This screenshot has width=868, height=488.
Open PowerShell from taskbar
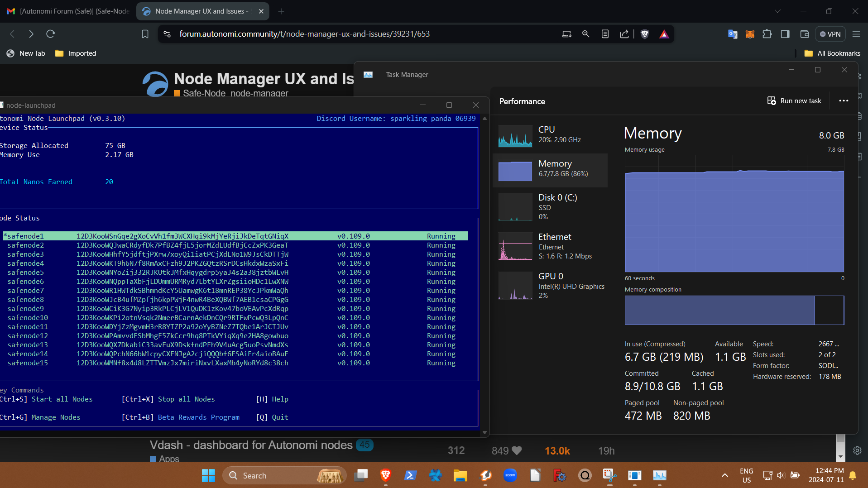pos(411,475)
